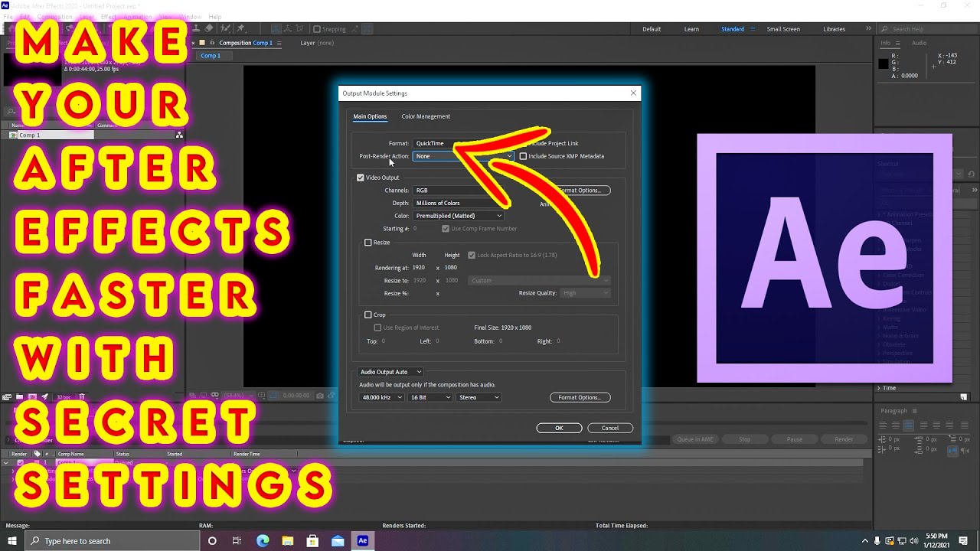This screenshot has width=980, height=551.
Task: Open the Standard workspace menu icon
Action: pyautogui.click(x=753, y=29)
